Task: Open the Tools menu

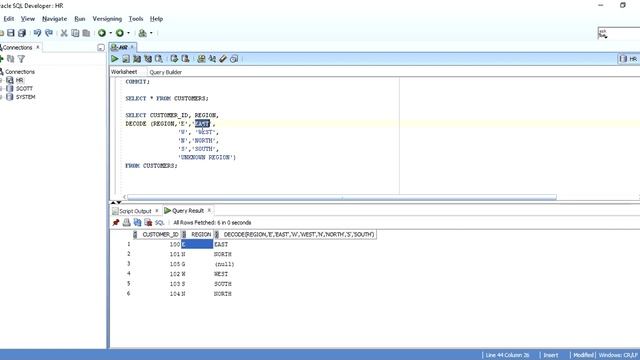Action: click(136, 19)
